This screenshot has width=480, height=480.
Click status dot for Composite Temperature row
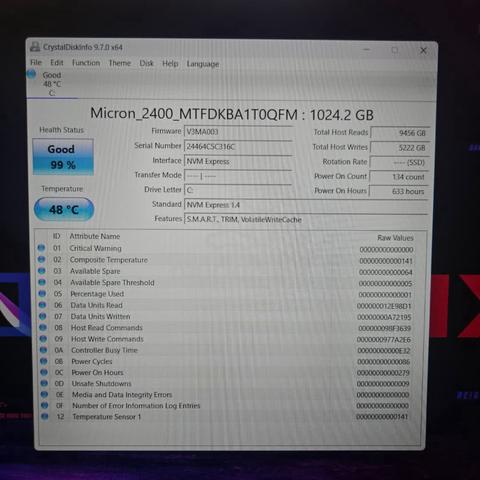point(41,259)
